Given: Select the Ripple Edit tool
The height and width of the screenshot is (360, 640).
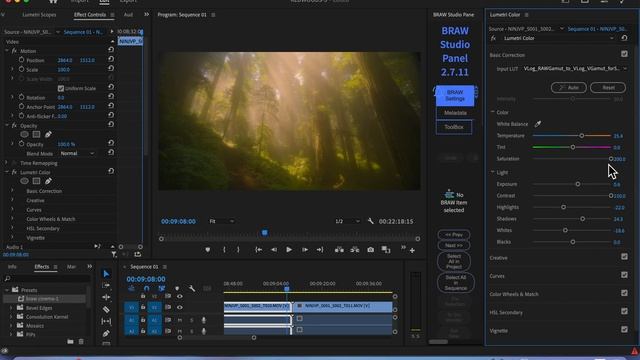Looking at the screenshot, I should (106, 298).
